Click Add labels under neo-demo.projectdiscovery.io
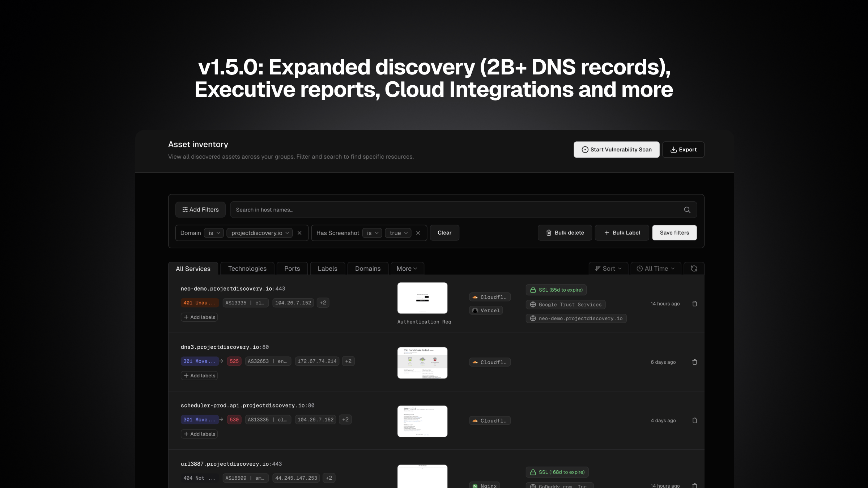The height and width of the screenshot is (488, 868). pos(199,317)
